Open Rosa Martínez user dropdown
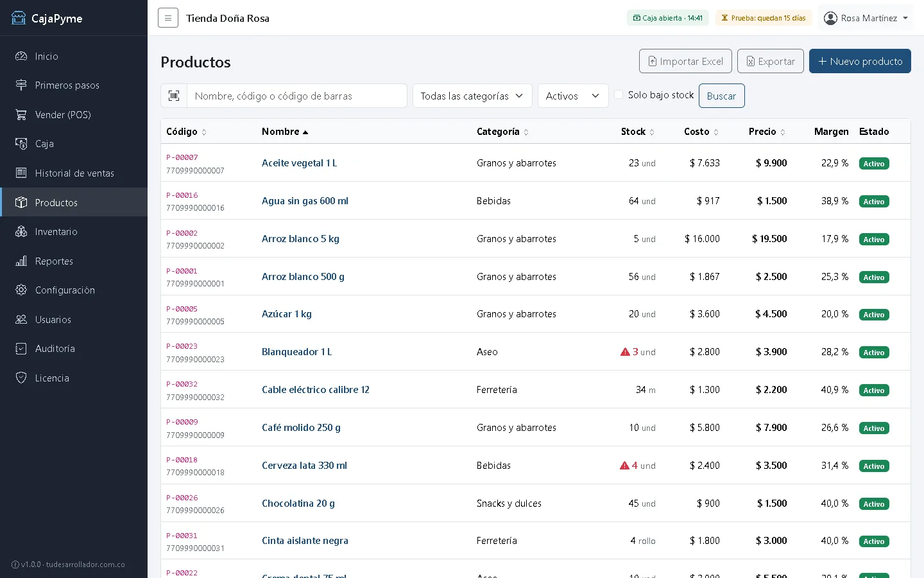 tap(866, 18)
